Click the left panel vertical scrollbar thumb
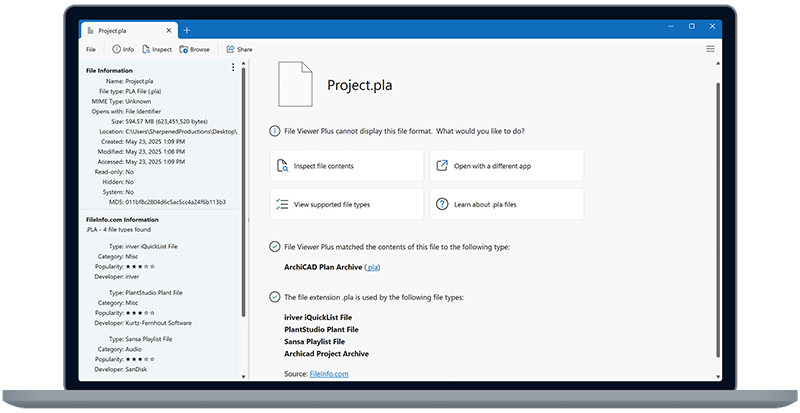800x413 pixels. (x=243, y=192)
